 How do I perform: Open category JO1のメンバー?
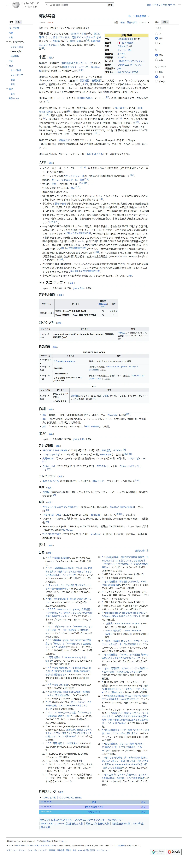point(115,820)
